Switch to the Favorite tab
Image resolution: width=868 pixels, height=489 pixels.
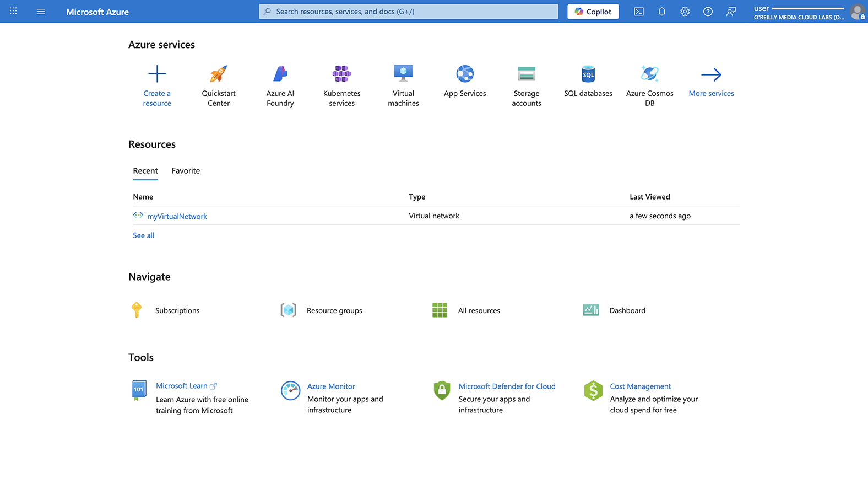tap(186, 171)
